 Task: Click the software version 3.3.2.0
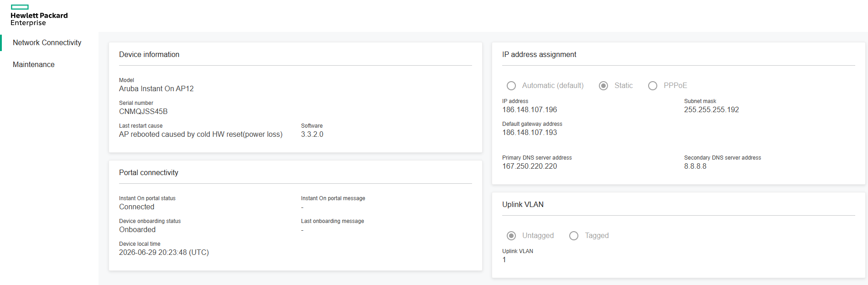pyautogui.click(x=312, y=135)
